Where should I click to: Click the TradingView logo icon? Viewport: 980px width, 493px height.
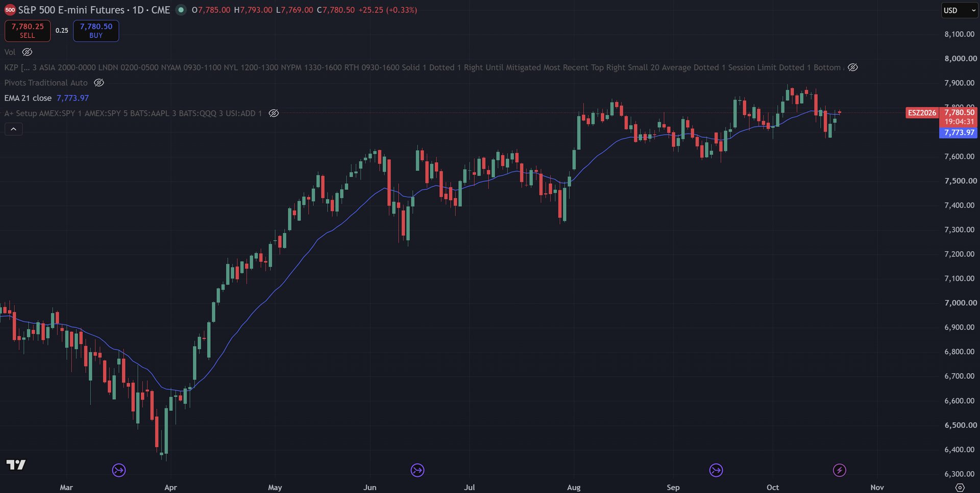click(16, 464)
